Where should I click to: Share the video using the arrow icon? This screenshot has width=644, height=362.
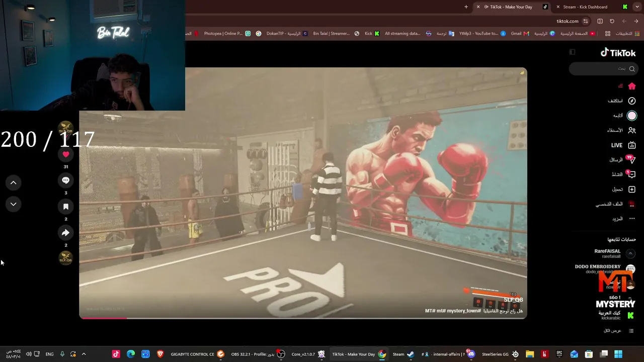click(65, 233)
